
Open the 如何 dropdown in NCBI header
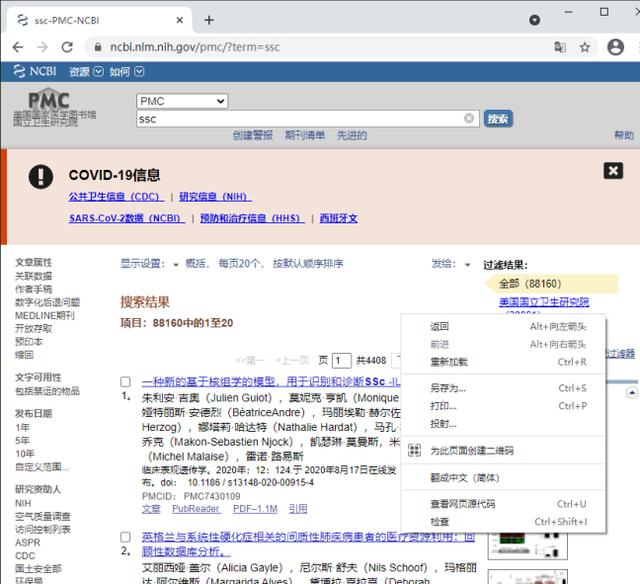[127, 72]
